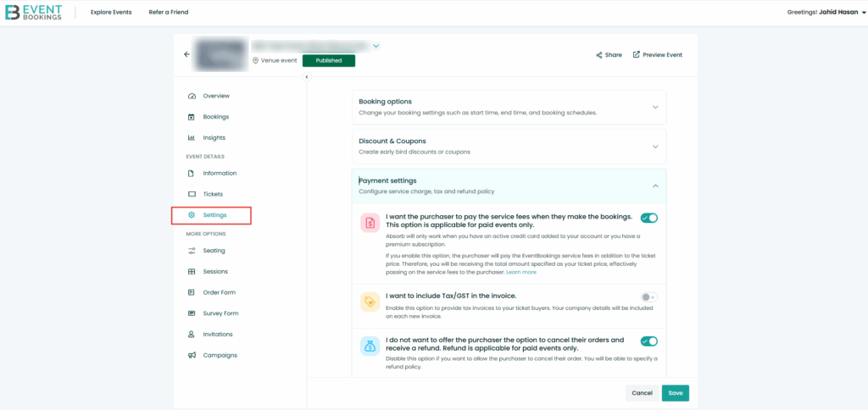Enable the Tax/GST invoice toggle
The image size is (868, 410).
(x=648, y=297)
